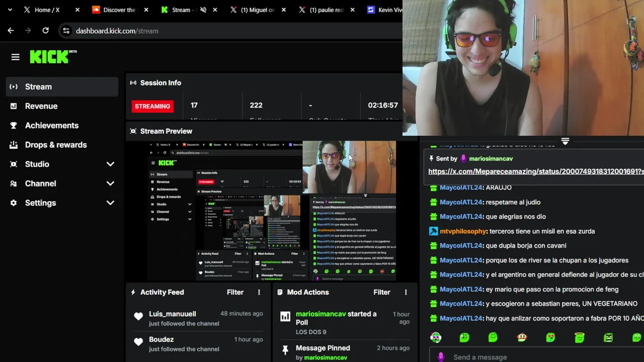Expand the Settings menu chevron
Image resolution: width=644 pixels, height=362 pixels.
pos(110,203)
